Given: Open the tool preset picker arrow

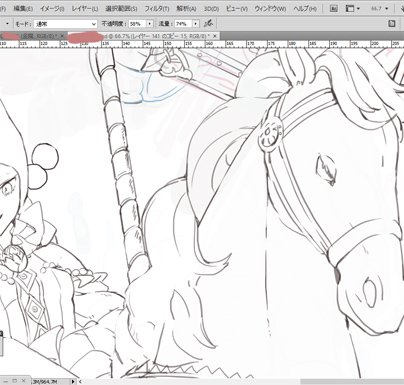Looking at the screenshot, I should click(x=7, y=24).
